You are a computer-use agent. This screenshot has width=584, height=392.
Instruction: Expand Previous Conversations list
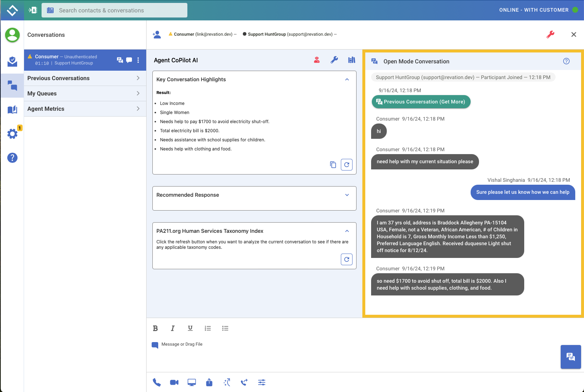[85, 78]
